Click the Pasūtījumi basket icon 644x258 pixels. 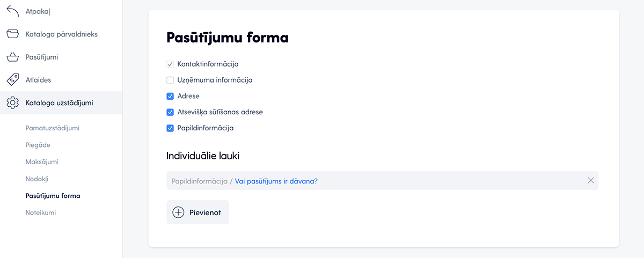(12, 57)
